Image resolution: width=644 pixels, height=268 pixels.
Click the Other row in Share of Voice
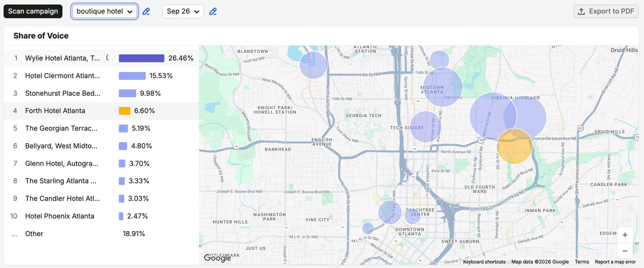pyautogui.click(x=101, y=234)
